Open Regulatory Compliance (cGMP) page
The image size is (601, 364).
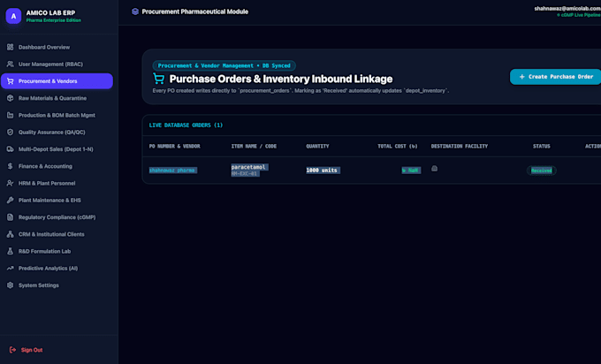point(57,217)
